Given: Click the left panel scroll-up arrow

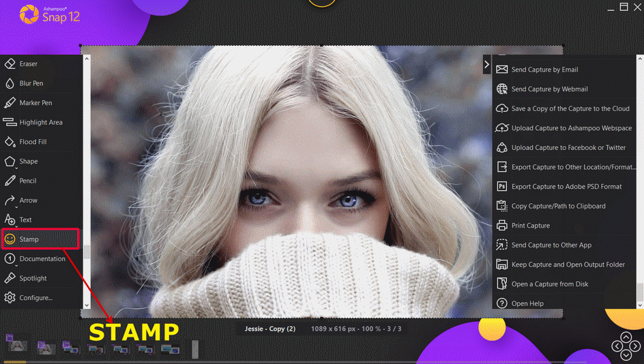Looking at the screenshot, I should click(x=87, y=59).
